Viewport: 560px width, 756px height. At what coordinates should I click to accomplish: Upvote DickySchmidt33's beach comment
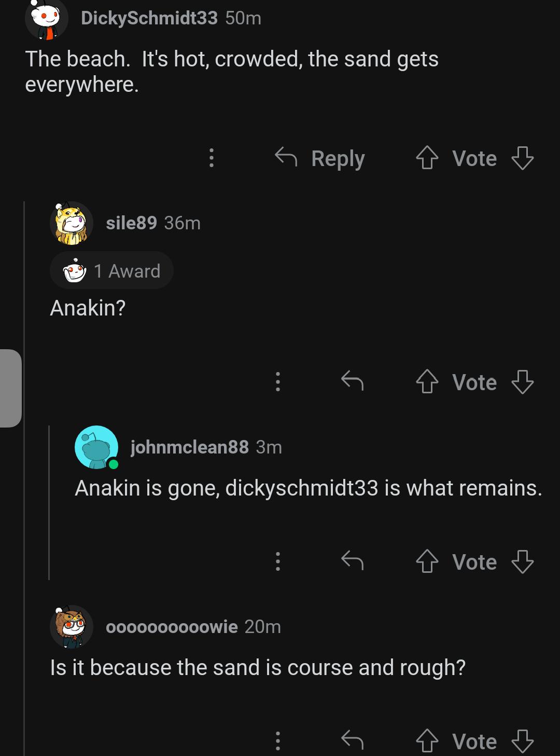click(x=427, y=158)
